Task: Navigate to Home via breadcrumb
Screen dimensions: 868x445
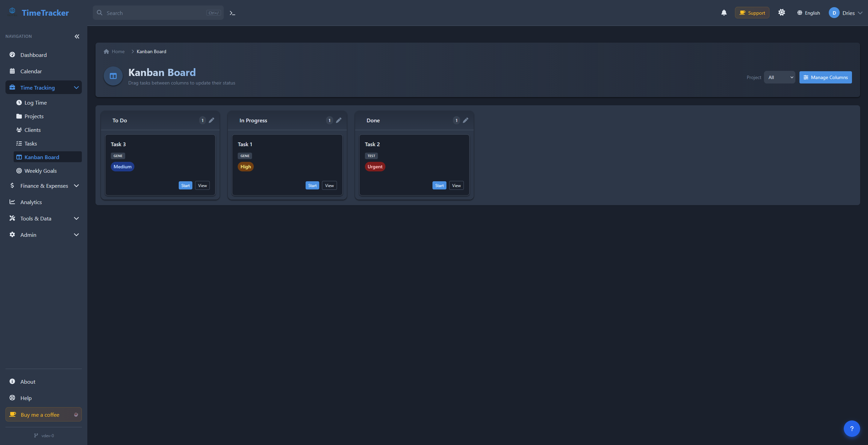Action: tap(117, 51)
